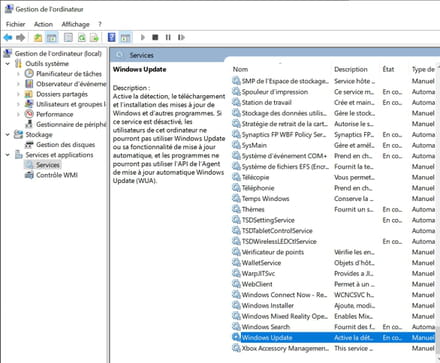Stop the service with the stop icon
This screenshot has width=440, height=363.
tap(155, 37)
